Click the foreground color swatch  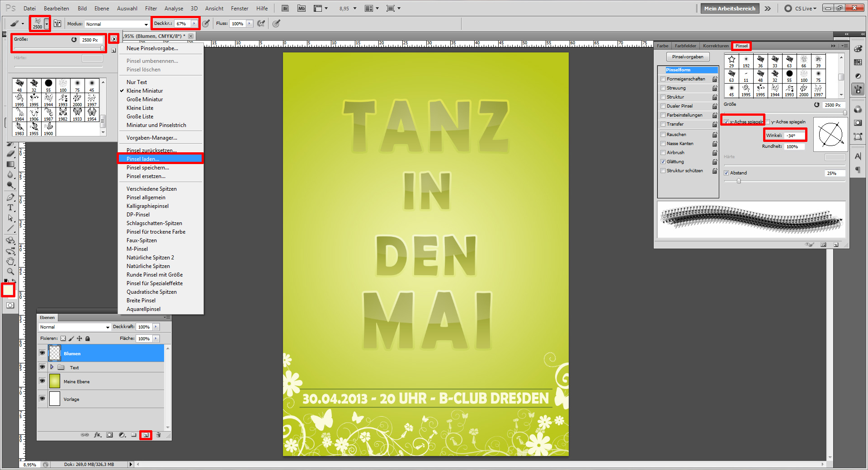click(x=8, y=290)
